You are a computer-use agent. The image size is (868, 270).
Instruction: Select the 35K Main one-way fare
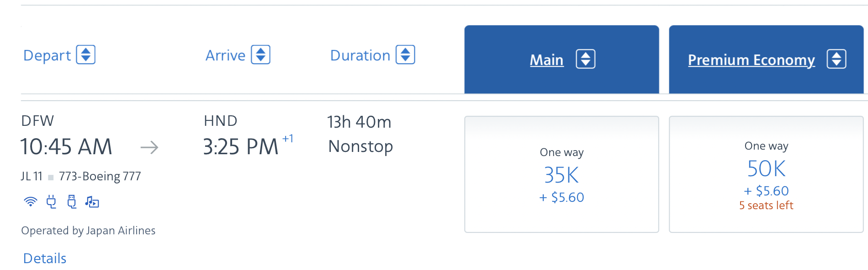tap(561, 174)
